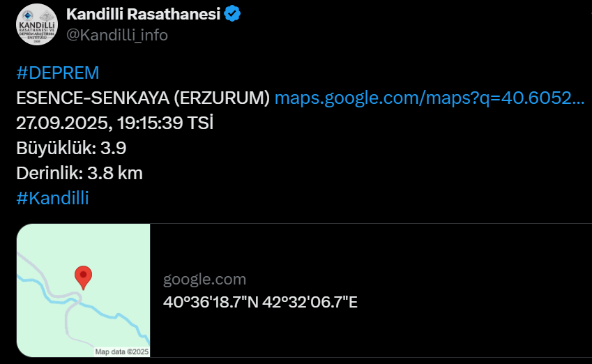
Task: Click the gray road on the map
Action: coord(67,321)
